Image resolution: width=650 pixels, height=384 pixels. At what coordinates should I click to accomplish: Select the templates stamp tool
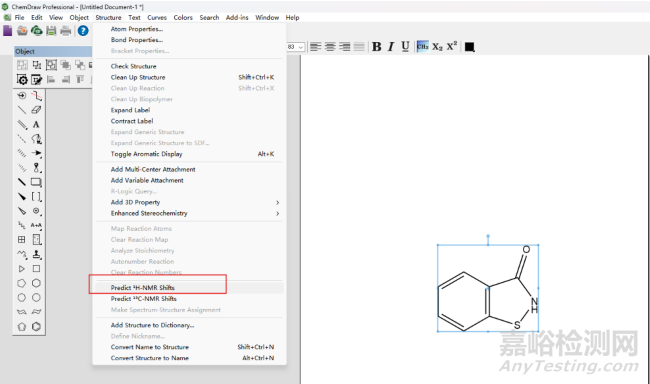coord(36,254)
